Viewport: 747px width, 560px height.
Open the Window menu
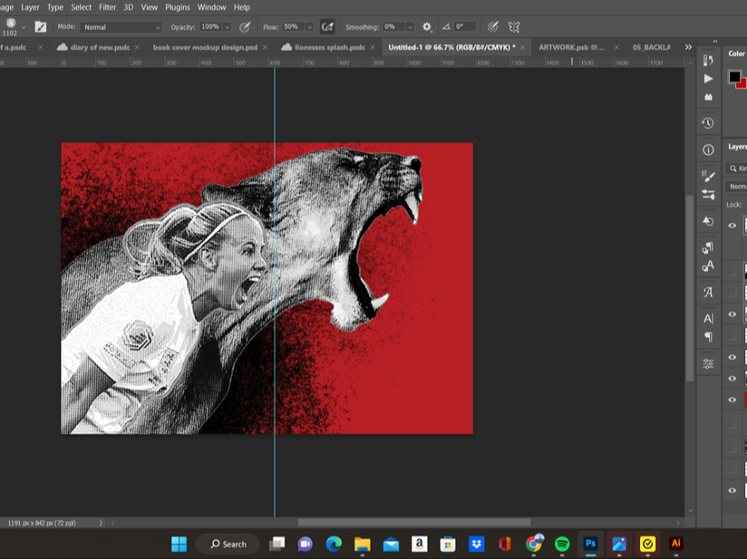click(211, 7)
